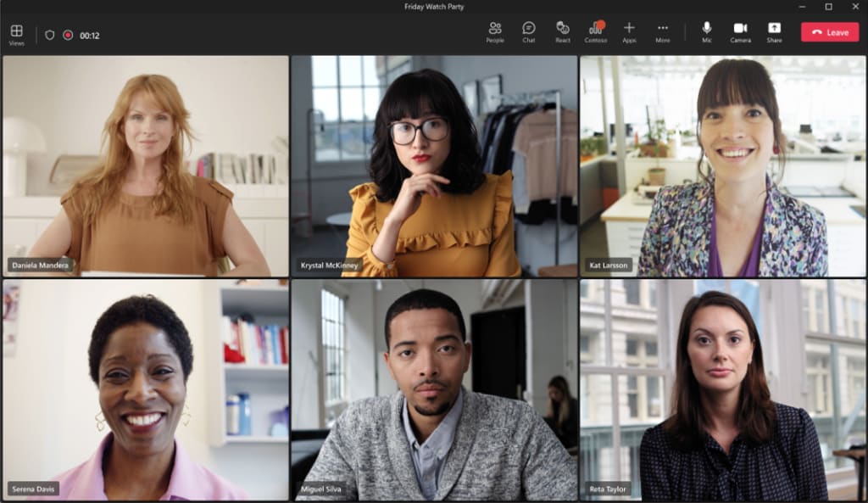This screenshot has height=503, width=868.
Task: Toggle the Mic mute button
Action: pyautogui.click(x=707, y=32)
